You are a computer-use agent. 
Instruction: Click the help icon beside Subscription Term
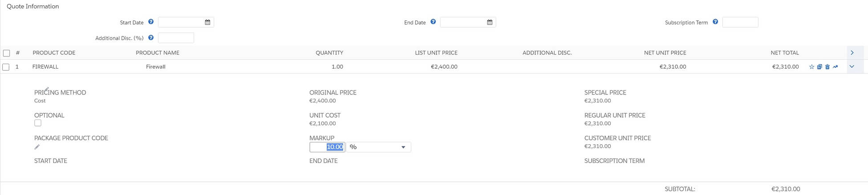pyautogui.click(x=715, y=22)
